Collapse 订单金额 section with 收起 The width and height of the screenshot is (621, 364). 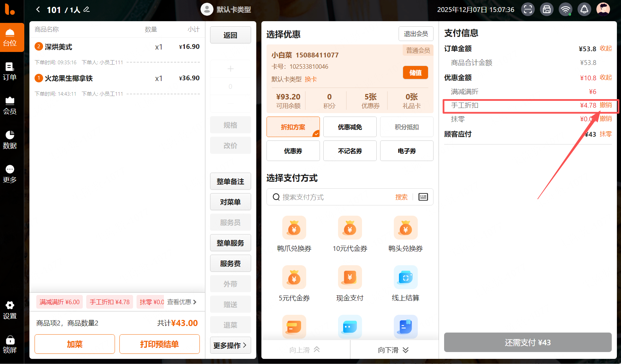(x=606, y=49)
